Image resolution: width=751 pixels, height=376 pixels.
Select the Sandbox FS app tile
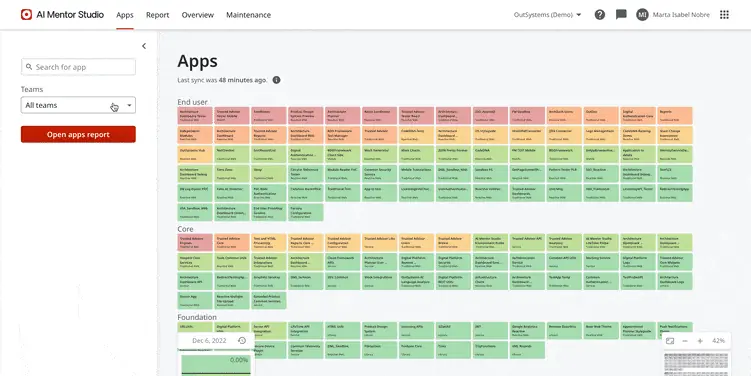(490, 174)
